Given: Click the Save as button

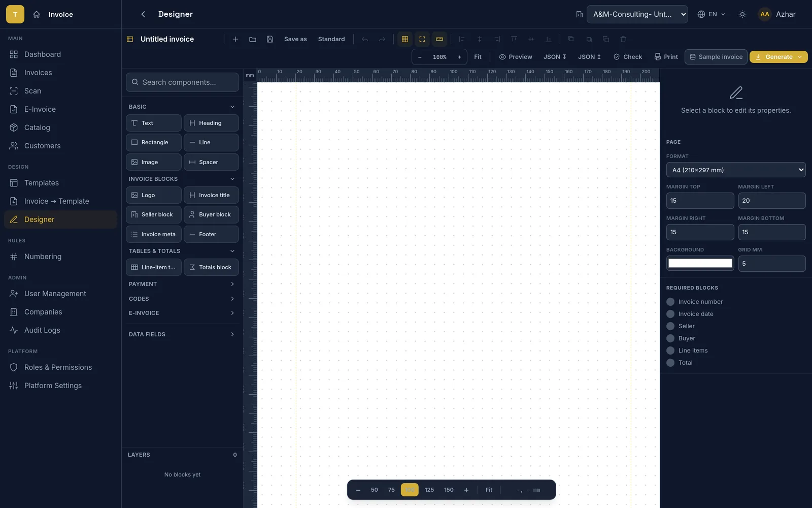Looking at the screenshot, I should point(295,39).
